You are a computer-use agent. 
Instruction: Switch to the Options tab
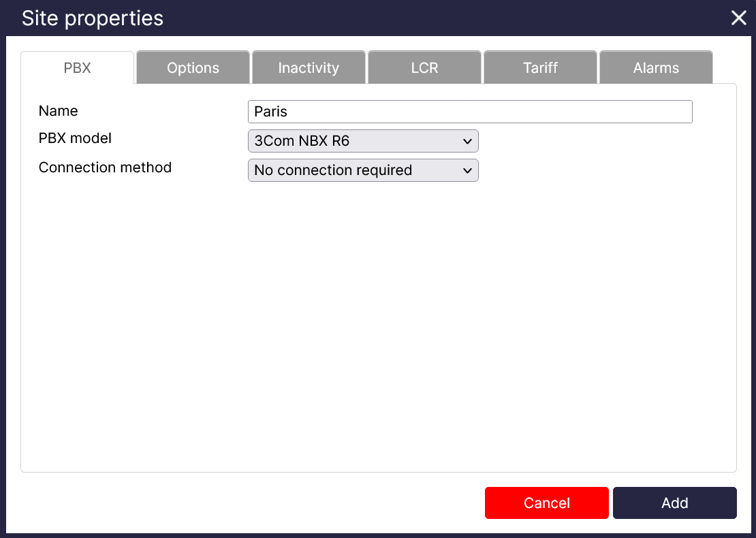pyautogui.click(x=193, y=67)
